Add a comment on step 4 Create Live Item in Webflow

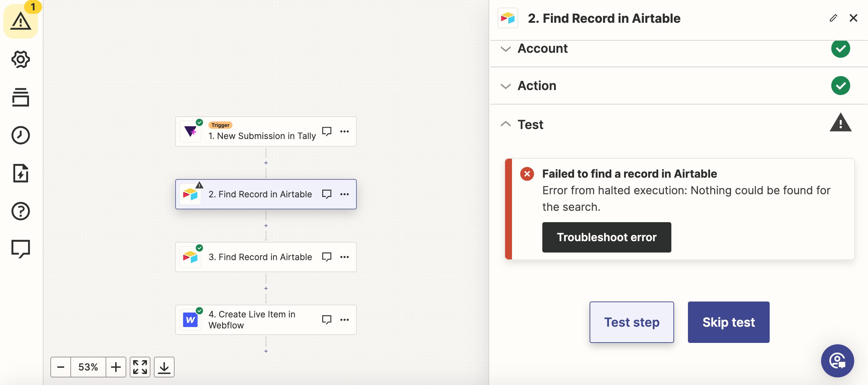coord(327,320)
